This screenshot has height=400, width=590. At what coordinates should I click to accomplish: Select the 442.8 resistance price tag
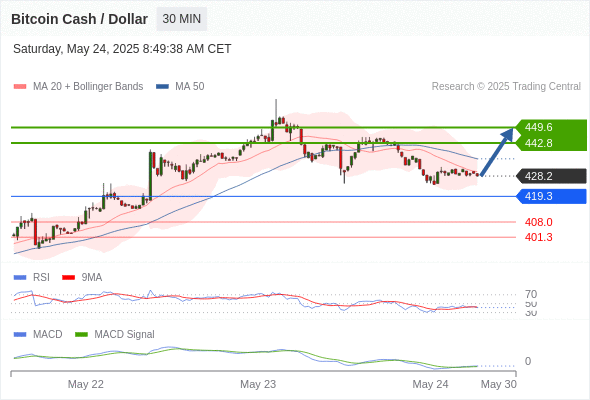coord(551,143)
